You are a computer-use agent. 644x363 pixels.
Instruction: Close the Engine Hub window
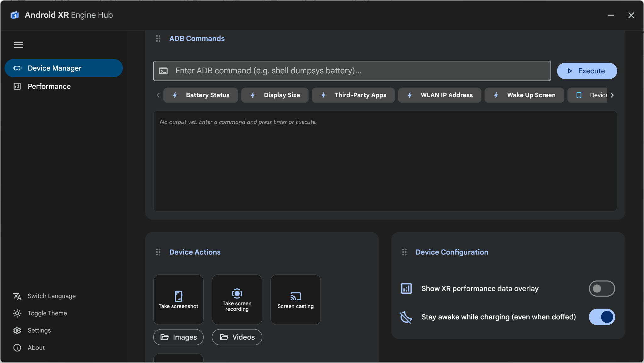click(631, 15)
